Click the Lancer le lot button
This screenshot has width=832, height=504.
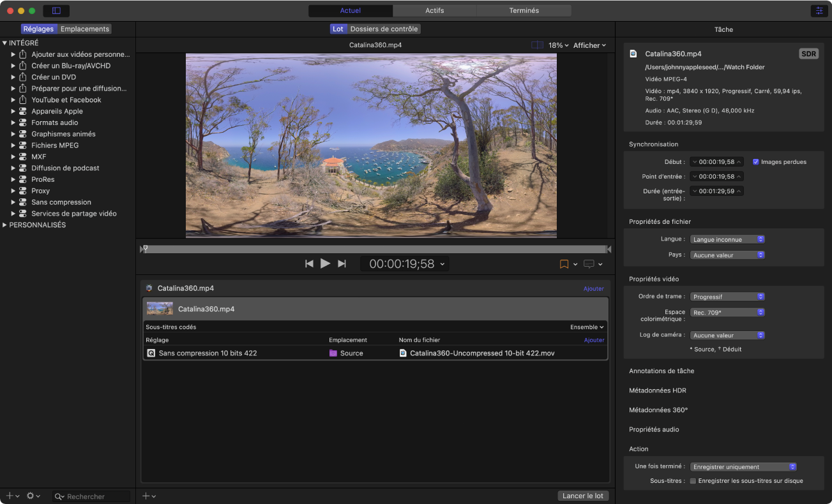pos(582,496)
